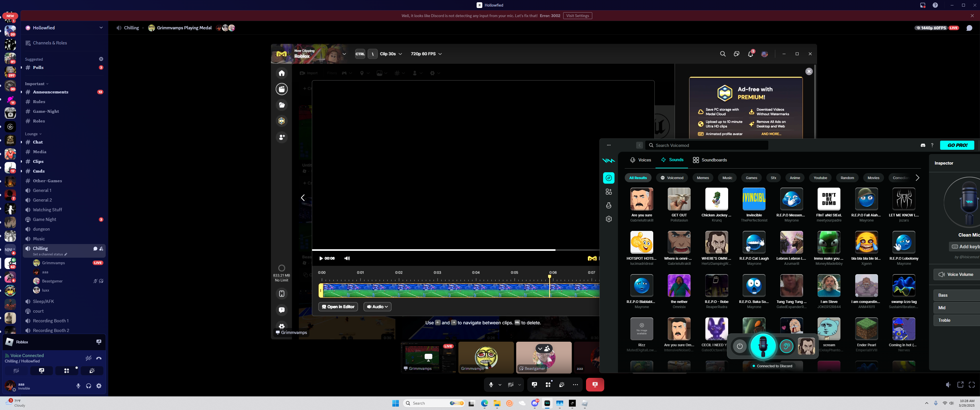Disconnect from voice with hang-up icon

99,358
